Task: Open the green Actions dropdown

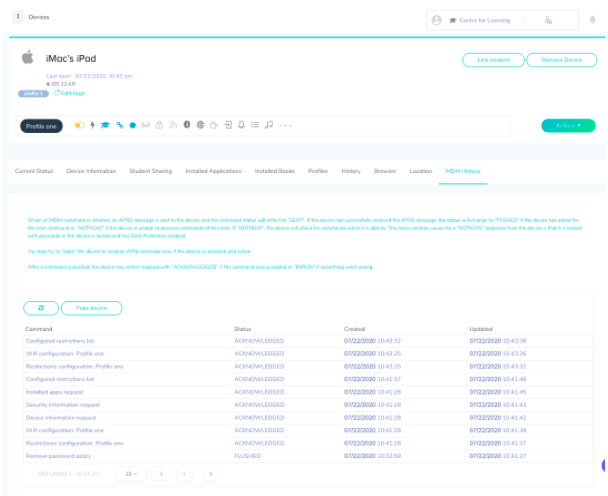Action: 568,126
